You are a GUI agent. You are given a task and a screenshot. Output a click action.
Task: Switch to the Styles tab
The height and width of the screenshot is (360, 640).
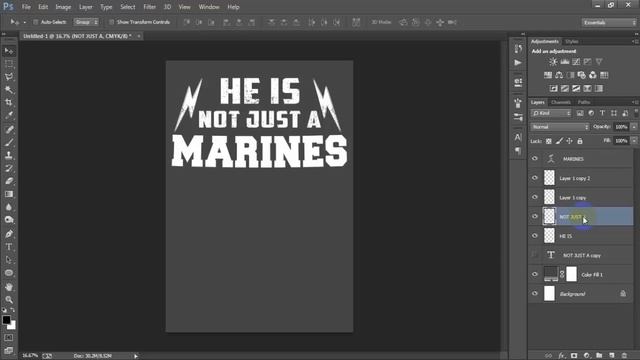(x=571, y=42)
